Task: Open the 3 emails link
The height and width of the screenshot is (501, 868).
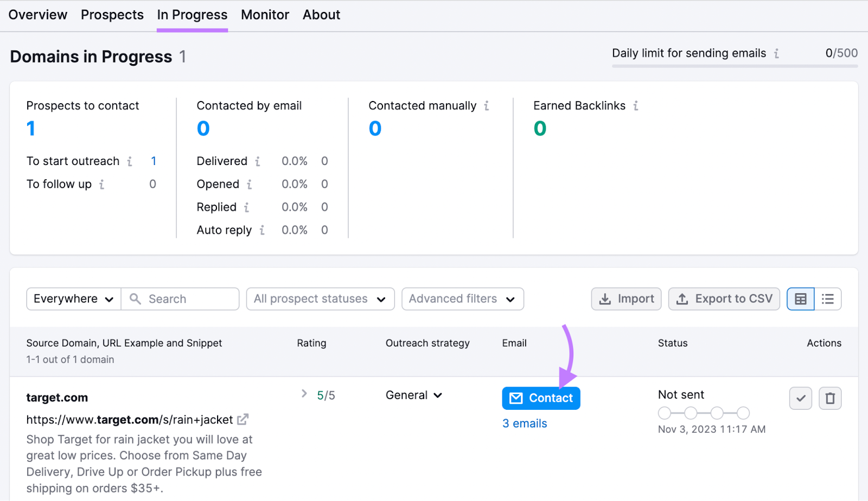Action: [x=524, y=423]
